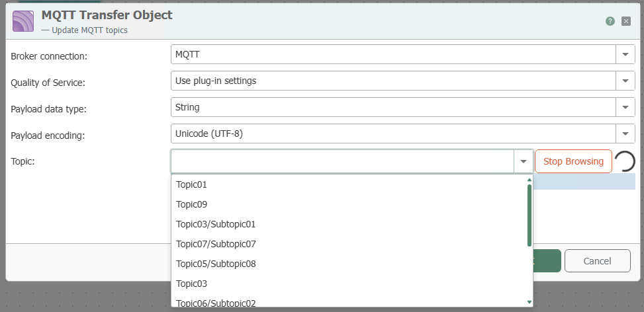Click the browsing progress spinner
Image resolution: width=644 pixels, height=312 pixels.
click(625, 161)
